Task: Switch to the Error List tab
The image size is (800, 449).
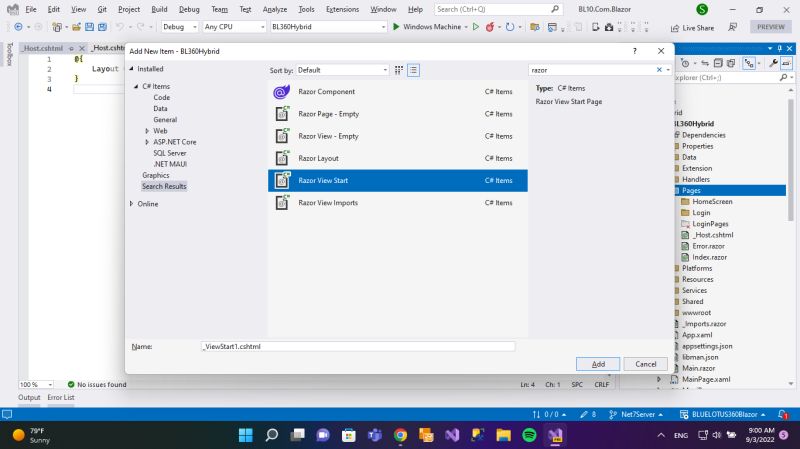Action: pyautogui.click(x=61, y=397)
